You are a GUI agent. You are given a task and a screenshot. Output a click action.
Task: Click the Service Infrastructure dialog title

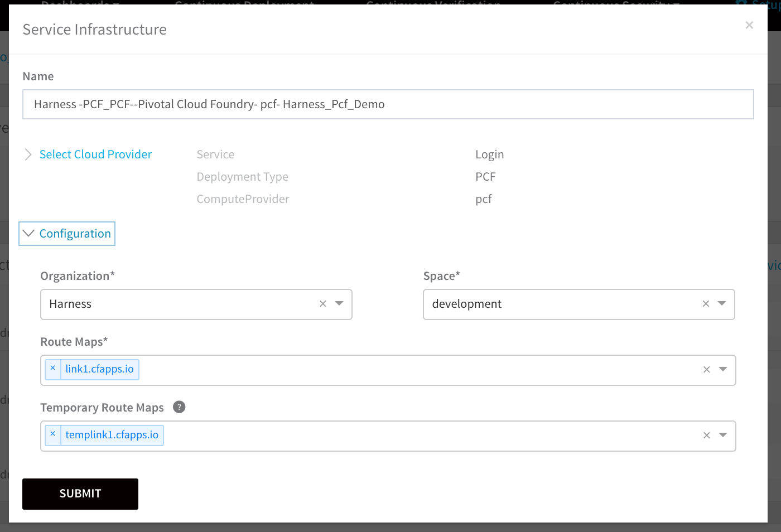click(x=95, y=29)
